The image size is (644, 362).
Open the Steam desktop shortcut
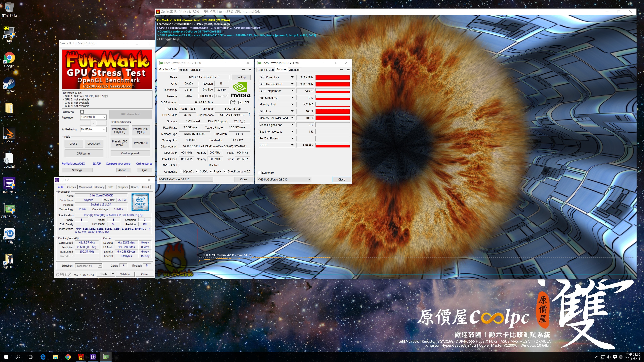(x=9, y=85)
